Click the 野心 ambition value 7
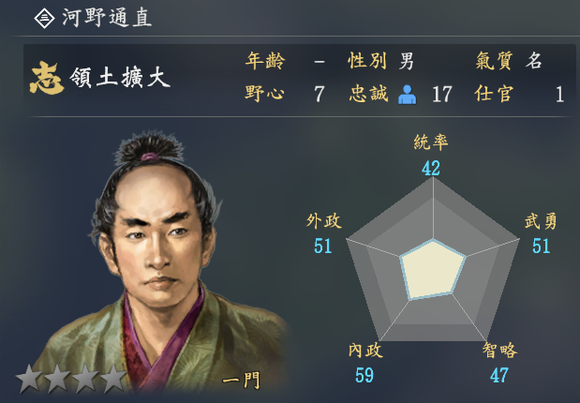 point(319,94)
